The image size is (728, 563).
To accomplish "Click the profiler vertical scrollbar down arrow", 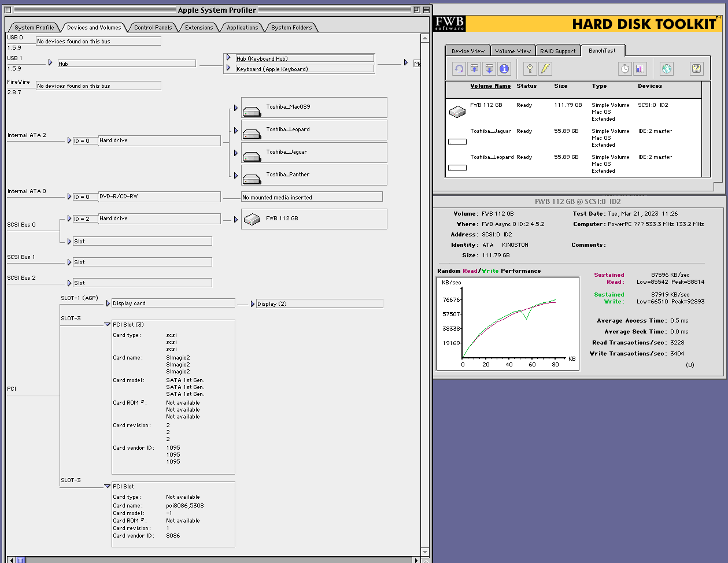I will (425, 551).
